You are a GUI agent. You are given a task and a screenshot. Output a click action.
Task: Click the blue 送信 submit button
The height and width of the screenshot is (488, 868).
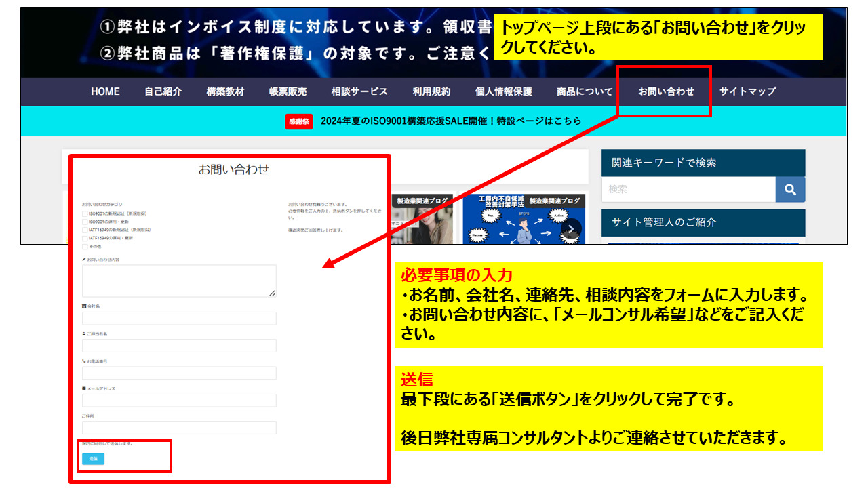click(94, 459)
